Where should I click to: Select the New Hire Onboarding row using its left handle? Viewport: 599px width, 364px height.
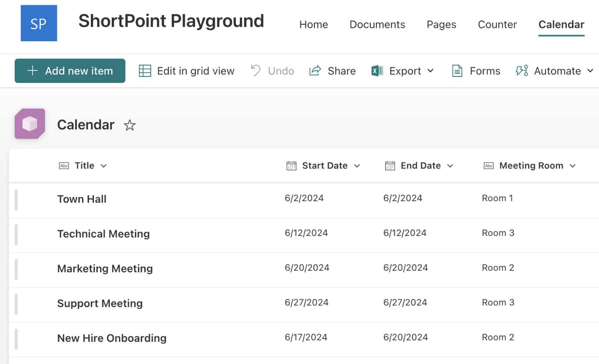click(16, 339)
